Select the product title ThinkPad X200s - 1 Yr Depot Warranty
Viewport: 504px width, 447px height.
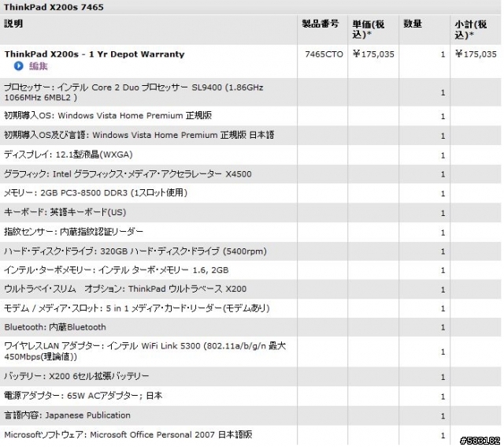point(94,54)
